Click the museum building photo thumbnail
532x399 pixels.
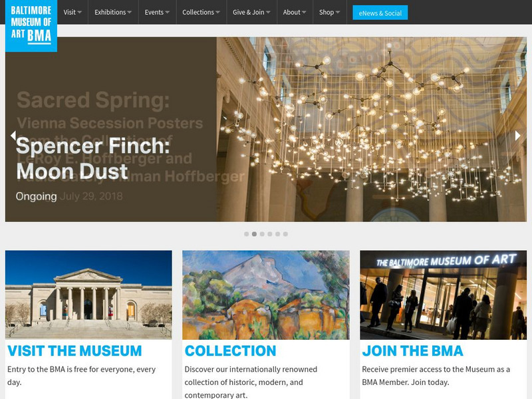(x=88, y=295)
